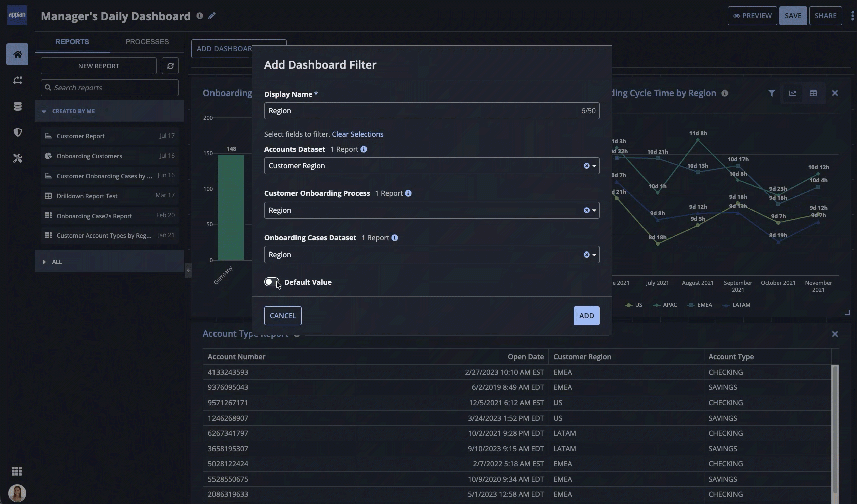Click the Save button
This screenshot has height=504, width=857.
click(x=793, y=16)
